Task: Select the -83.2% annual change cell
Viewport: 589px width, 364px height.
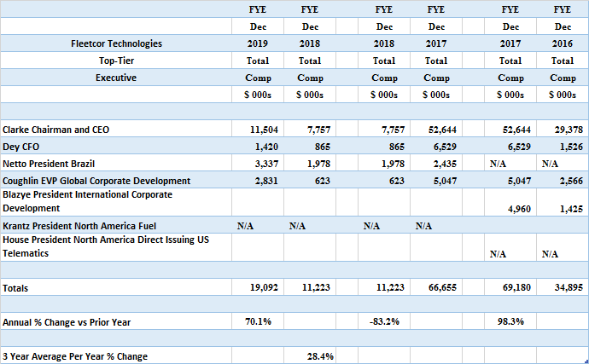Action: point(384,321)
